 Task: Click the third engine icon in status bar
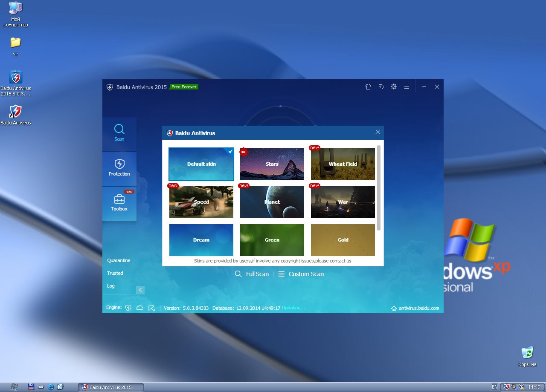pyautogui.click(x=151, y=308)
